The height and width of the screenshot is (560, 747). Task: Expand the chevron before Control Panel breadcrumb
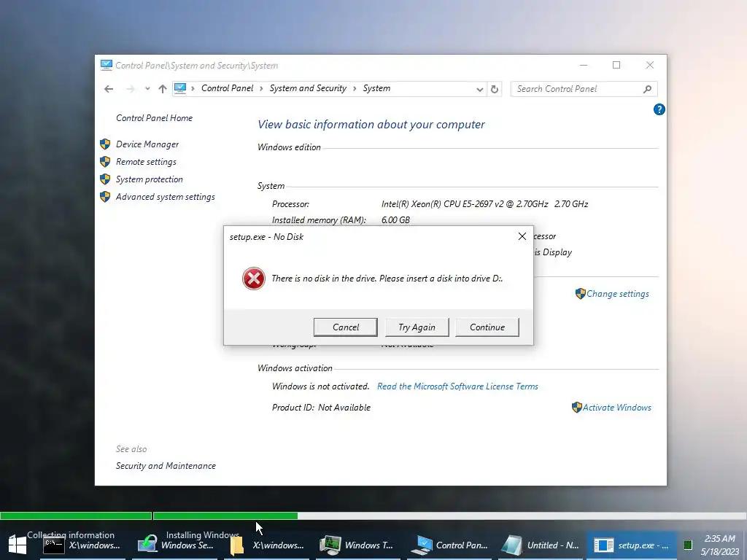click(193, 88)
